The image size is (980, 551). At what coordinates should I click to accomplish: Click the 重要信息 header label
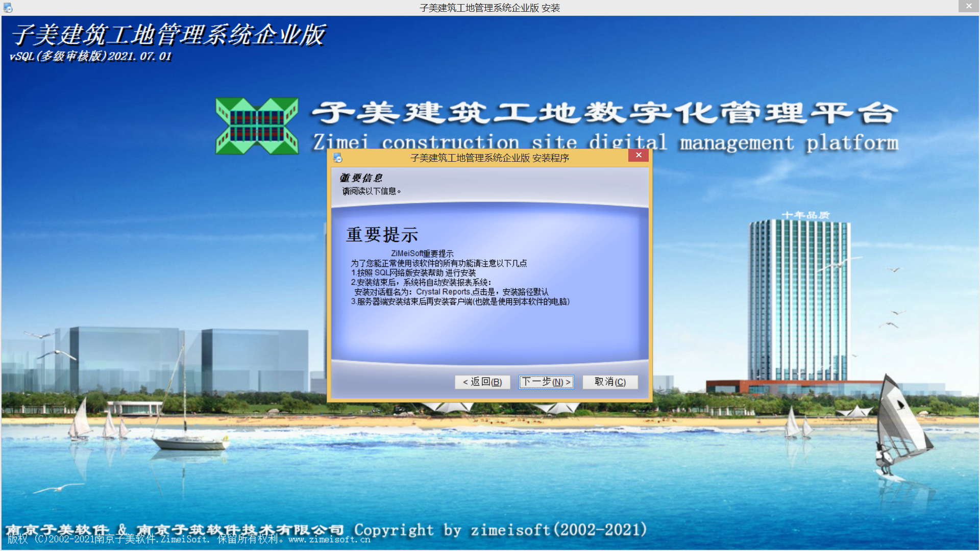click(x=361, y=178)
